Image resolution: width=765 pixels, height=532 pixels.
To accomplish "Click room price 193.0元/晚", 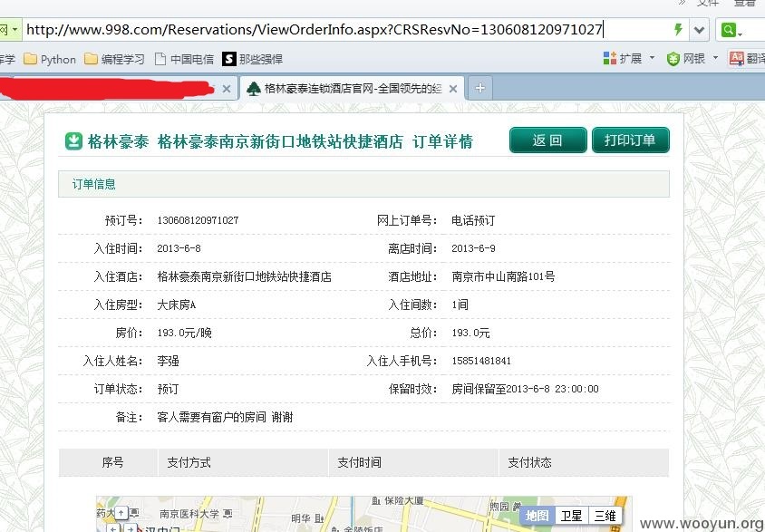I will click(x=184, y=333).
